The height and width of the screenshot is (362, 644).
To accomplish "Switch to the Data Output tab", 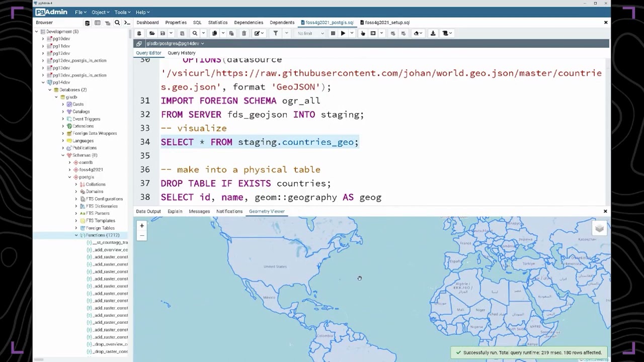I will (148, 212).
